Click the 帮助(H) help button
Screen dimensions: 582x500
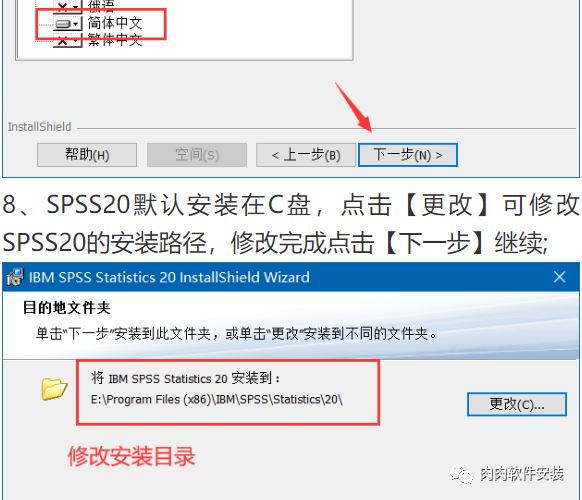(87, 155)
